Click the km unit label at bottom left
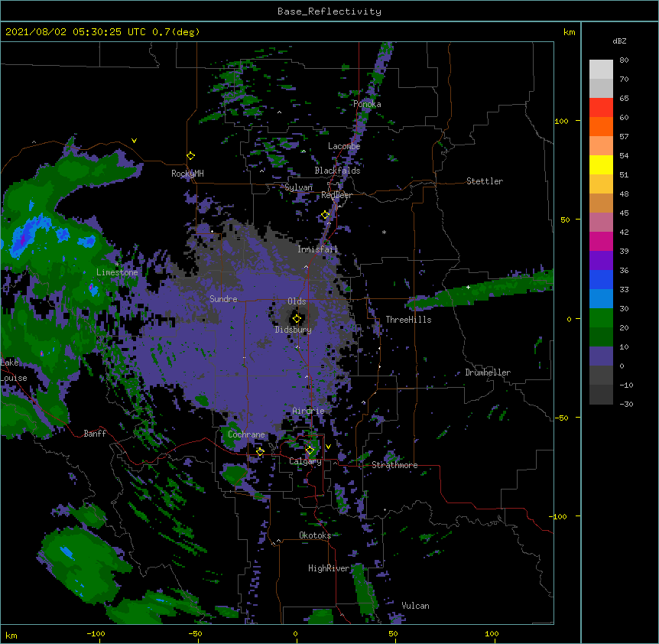659x644 pixels. (x=11, y=636)
